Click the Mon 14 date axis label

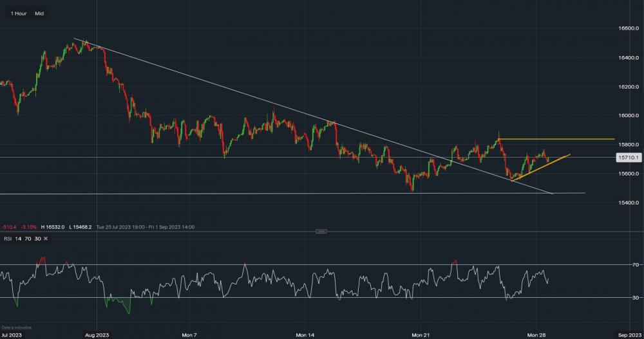point(305,335)
